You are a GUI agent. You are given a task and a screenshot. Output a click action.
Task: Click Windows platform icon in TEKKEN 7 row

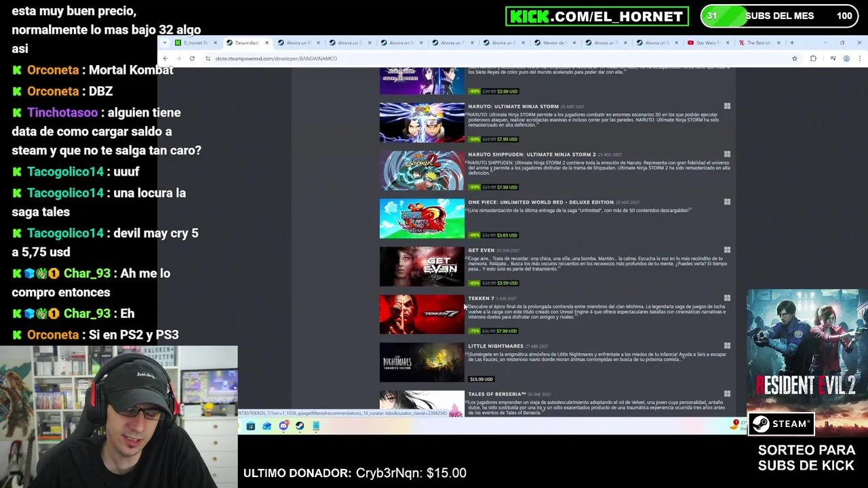tap(727, 298)
